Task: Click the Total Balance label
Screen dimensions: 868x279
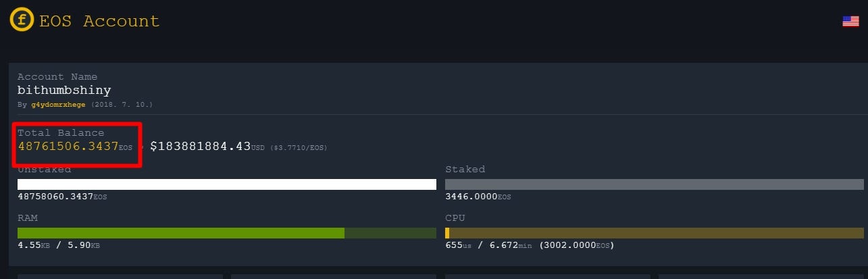Action: tap(61, 133)
